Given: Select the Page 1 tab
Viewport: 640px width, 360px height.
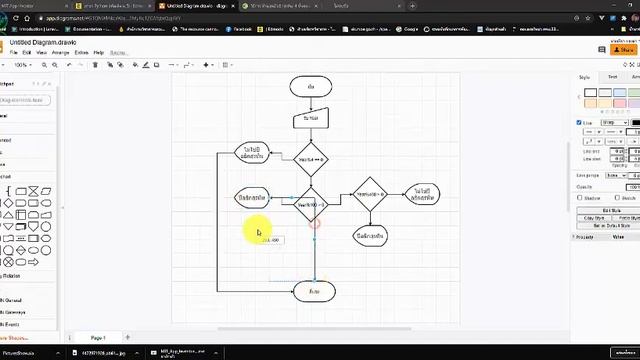Looking at the screenshot, I should pyautogui.click(x=98, y=338).
